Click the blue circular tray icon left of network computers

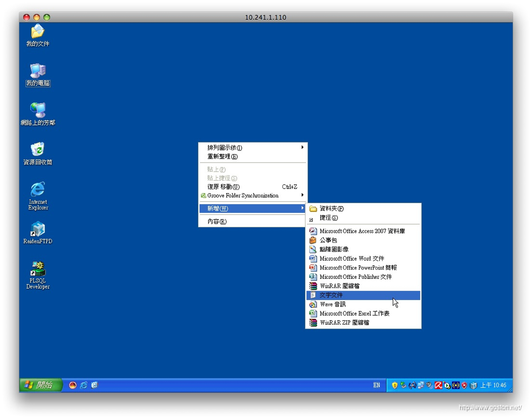(x=412, y=385)
